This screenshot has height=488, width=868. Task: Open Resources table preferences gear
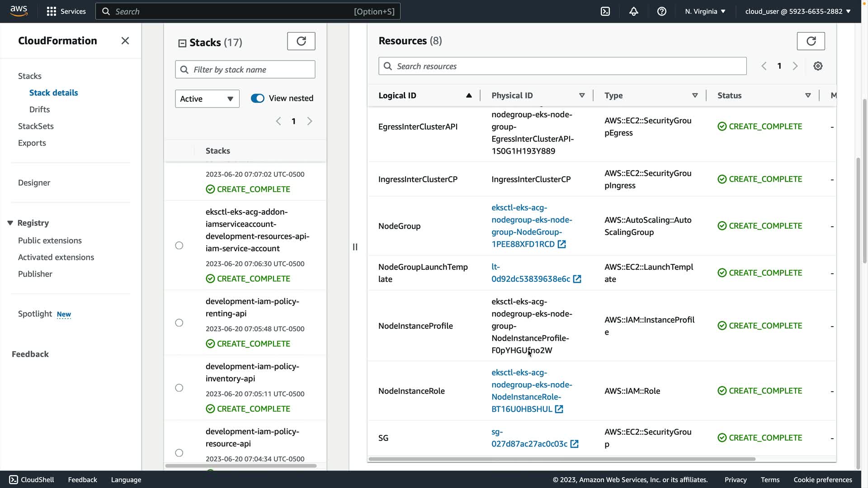click(818, 66)
